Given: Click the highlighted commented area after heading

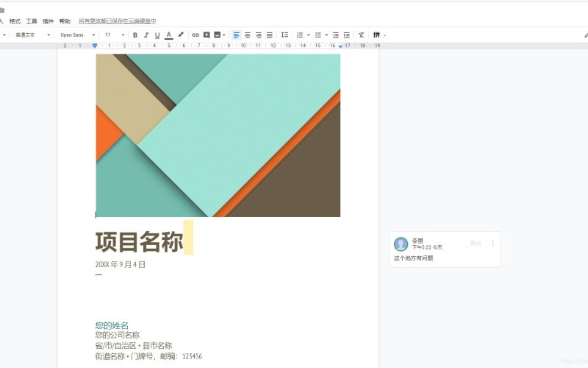Looking at the screenshot, I should tap(188, 238).
